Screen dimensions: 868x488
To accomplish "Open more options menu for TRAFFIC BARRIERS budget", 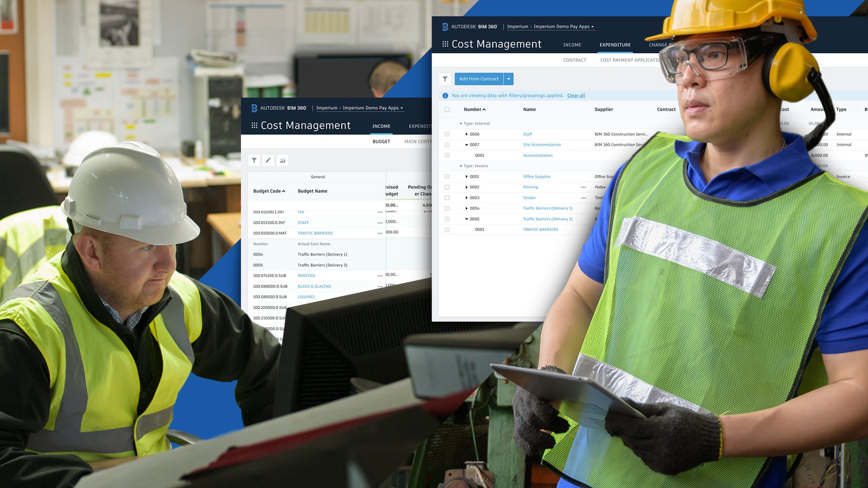I will click(x=380, y=233).
